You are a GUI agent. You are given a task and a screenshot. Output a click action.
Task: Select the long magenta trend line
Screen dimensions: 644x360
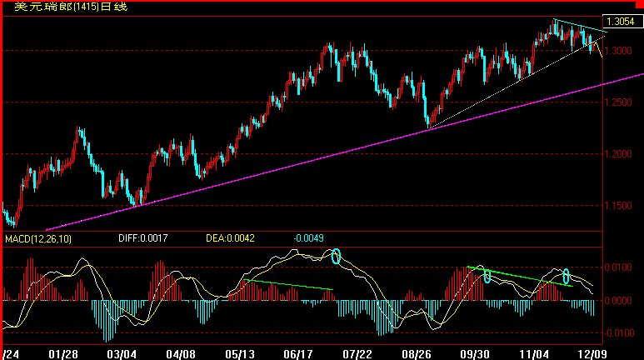click(345, 152)
